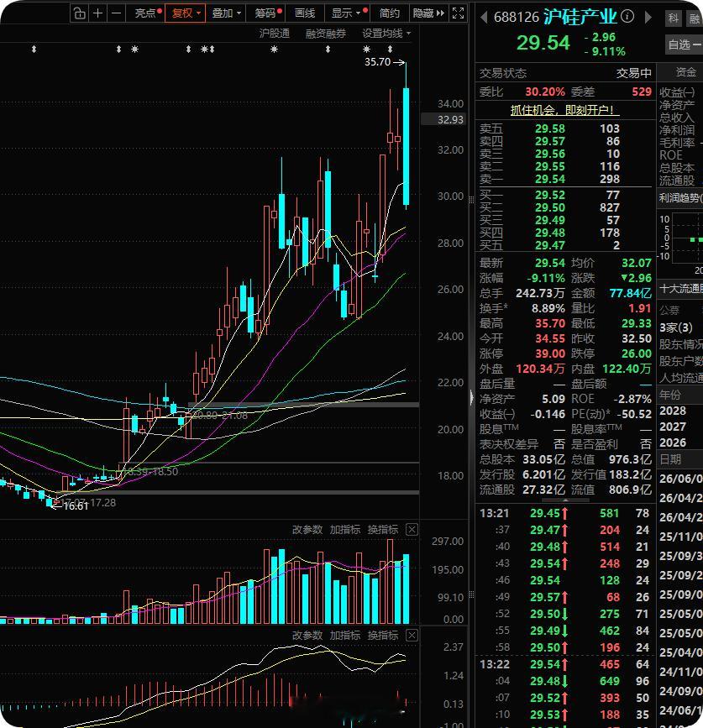Screen dimensions: 703x728
Task: Click the 总值 976.3亿 value
Action: tap(630, 459)
